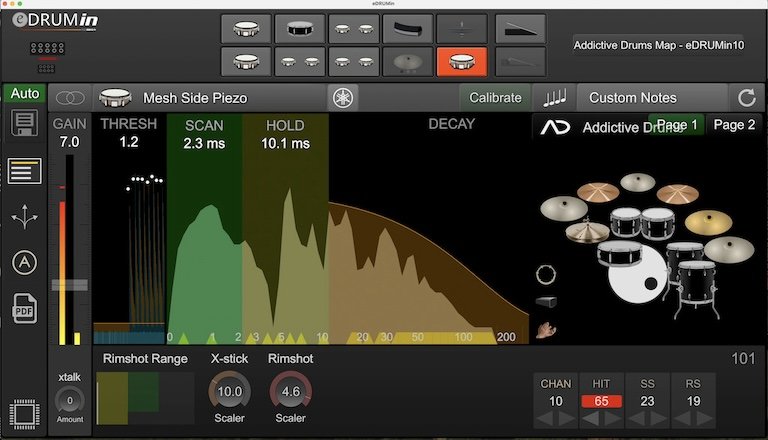Click the THRESH value 1.2
The width and height of the screenshot is (768, 440).
click(129, 142)
